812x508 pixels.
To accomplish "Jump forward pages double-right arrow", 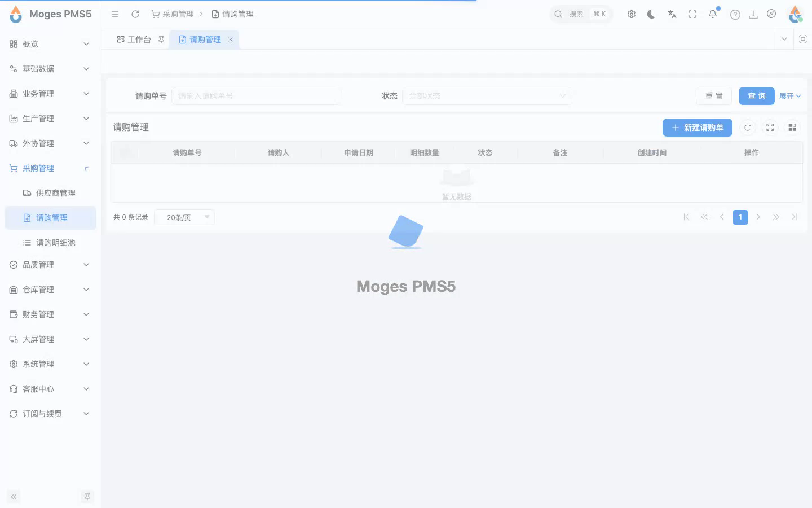I will click(776, 217).
